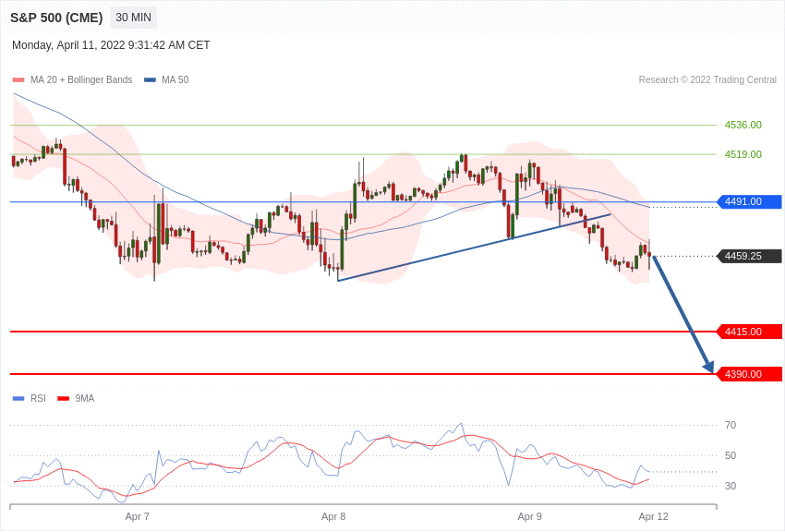Image resolution: width=785 pixels, height=532 pixels.
Task: Click the Research © 2022 Trading Central credit
Action: (x=707, y=79)
